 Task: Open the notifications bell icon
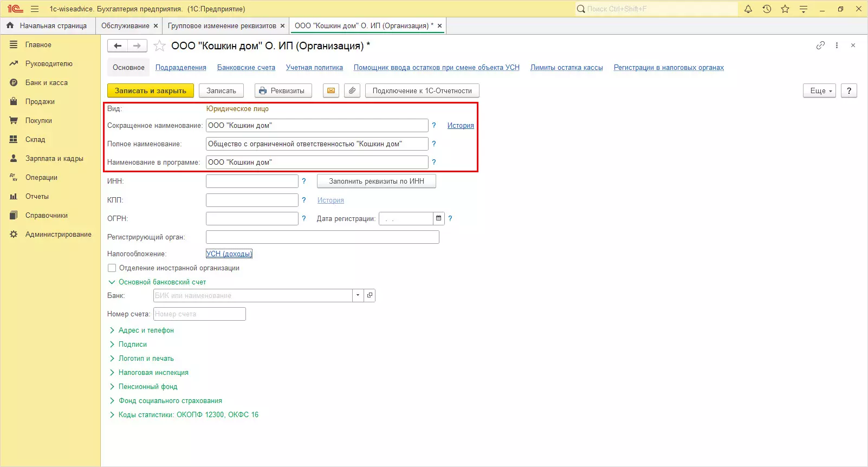[748, 9]
